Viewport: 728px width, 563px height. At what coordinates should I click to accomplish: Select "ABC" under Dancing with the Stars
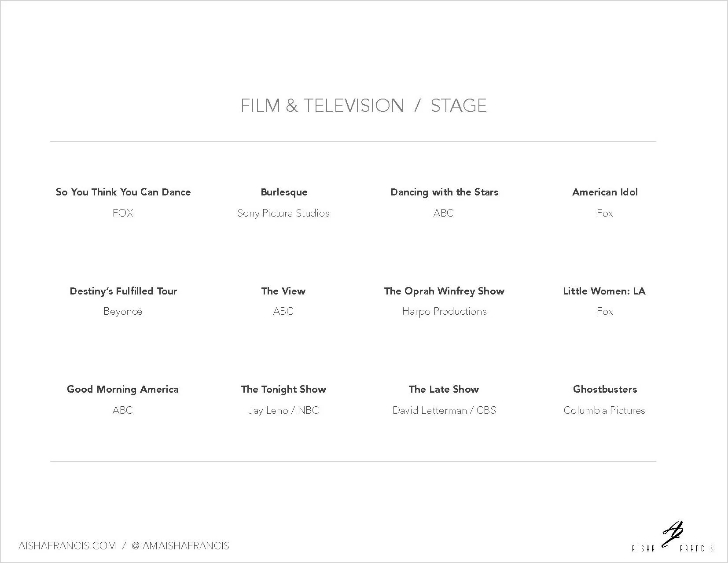tap(444, 213)
